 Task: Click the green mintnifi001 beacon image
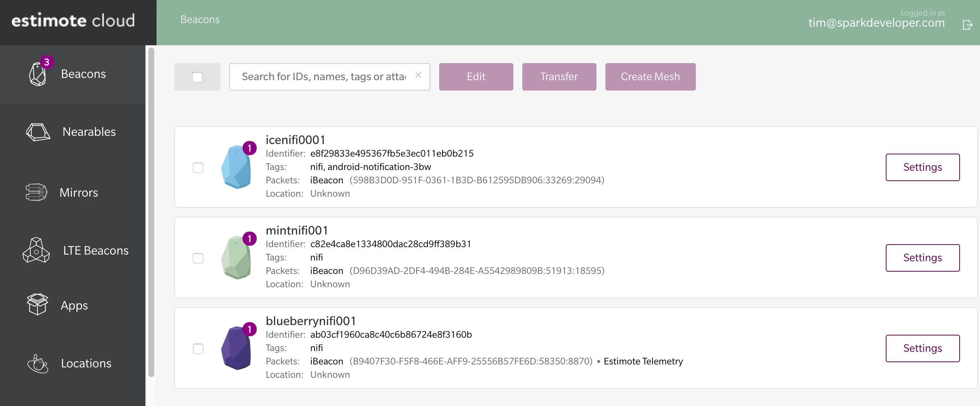[x=236, y=258]
